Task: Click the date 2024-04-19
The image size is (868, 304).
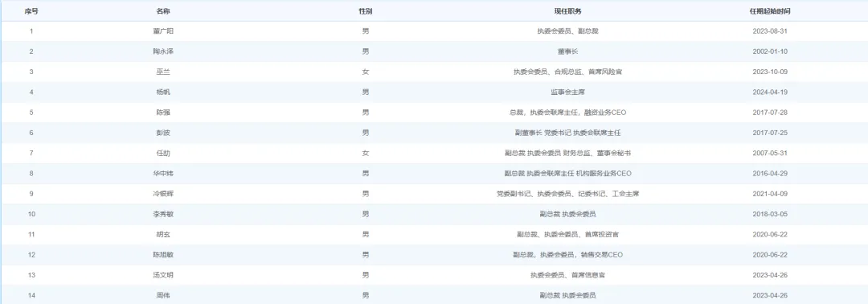Action: [769, 92]
